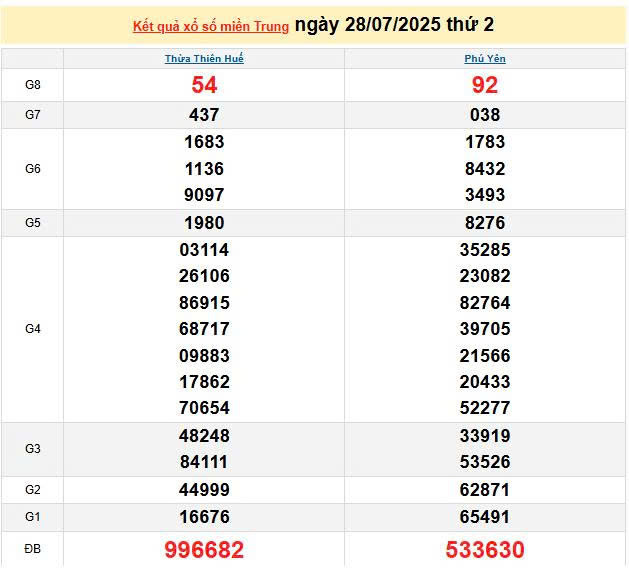Select G5 number 1980

click(x=204, y=223)
